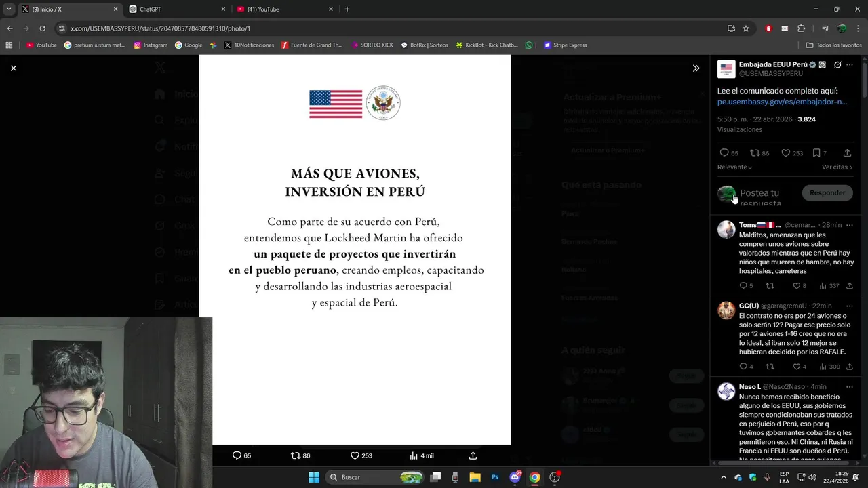Open more options for Embajada EEUU post
Screen dimensions: 868x488
[x=850, y=65]
